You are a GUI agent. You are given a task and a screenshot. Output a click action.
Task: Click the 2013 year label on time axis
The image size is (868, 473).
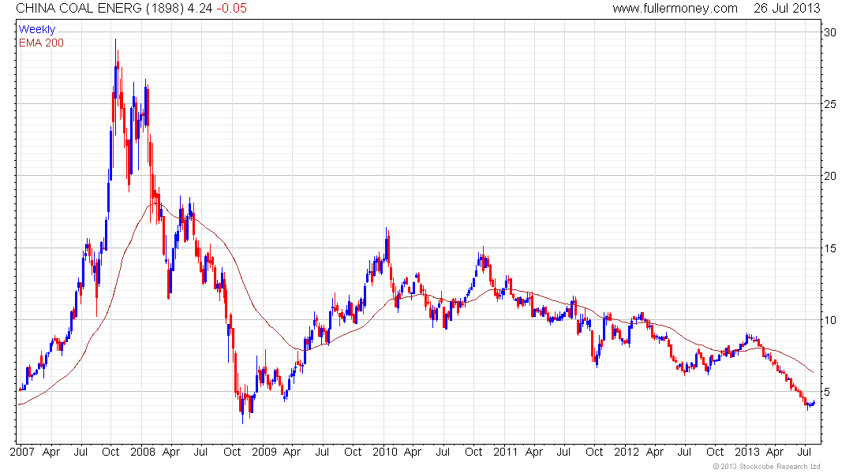tap(748, 452)
